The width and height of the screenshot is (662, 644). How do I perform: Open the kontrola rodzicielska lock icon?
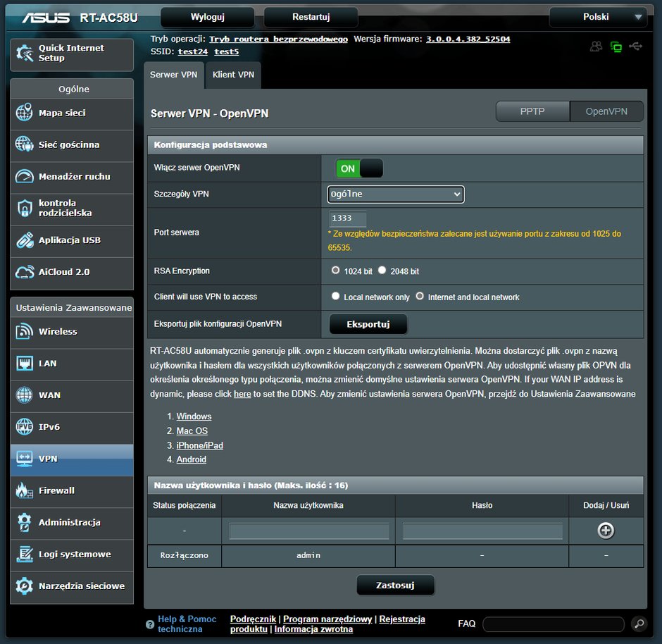24,208
